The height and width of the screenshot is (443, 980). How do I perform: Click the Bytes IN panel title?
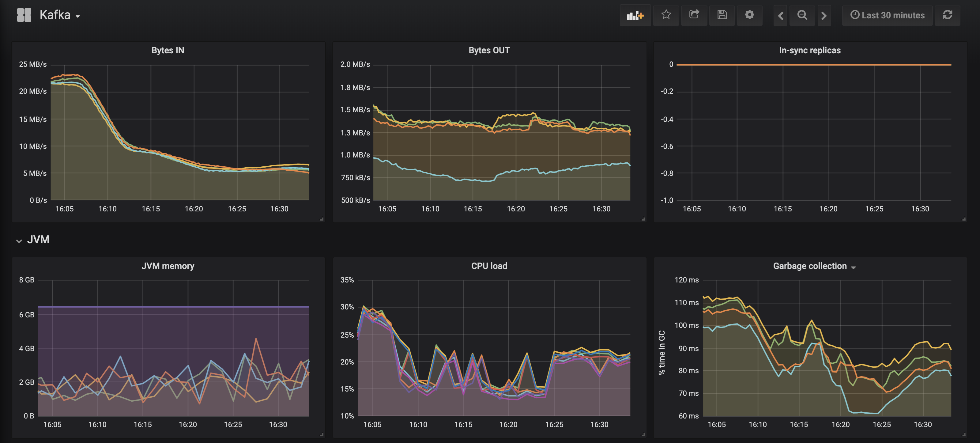tap(168, 50)
